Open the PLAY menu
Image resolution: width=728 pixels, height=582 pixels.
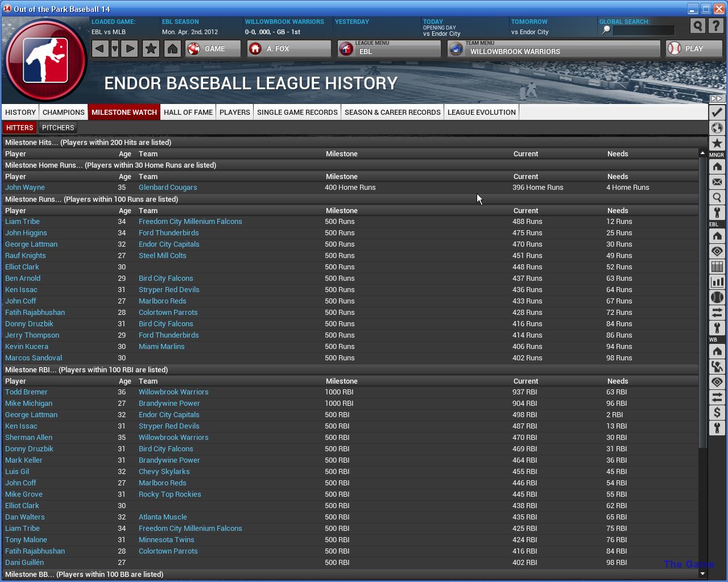(x=694, y=49)
